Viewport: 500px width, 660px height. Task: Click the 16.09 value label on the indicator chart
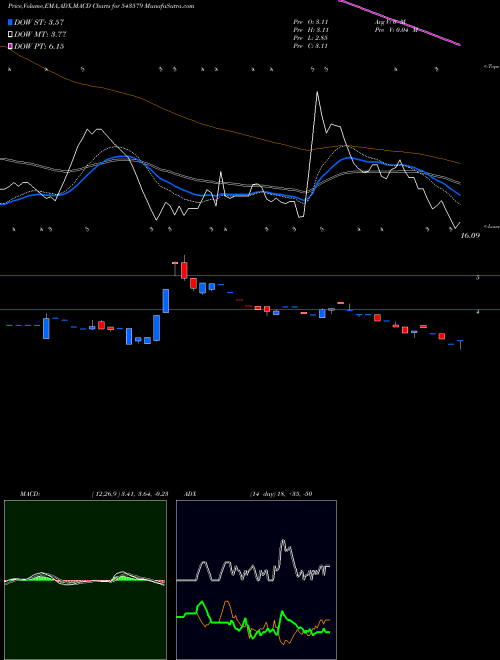pyautogui.click(x=470, y=236)
